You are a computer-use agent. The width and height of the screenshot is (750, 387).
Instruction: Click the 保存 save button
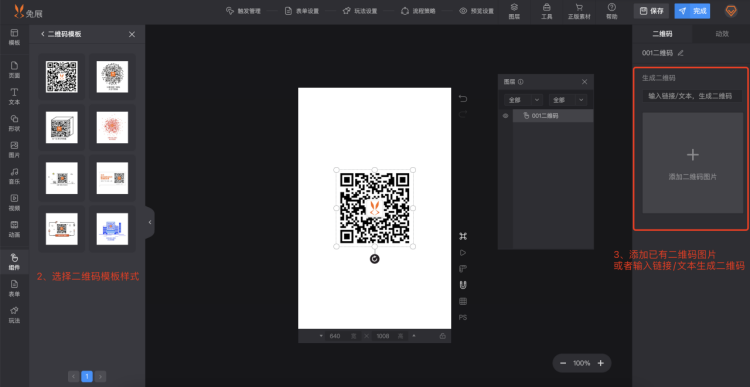pos(651,11)
